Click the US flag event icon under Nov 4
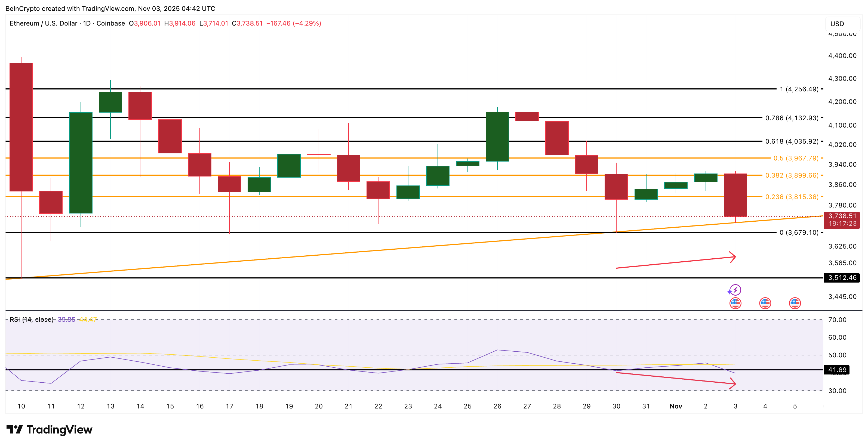This screenshot has height=446, width=868. point(765,303)
